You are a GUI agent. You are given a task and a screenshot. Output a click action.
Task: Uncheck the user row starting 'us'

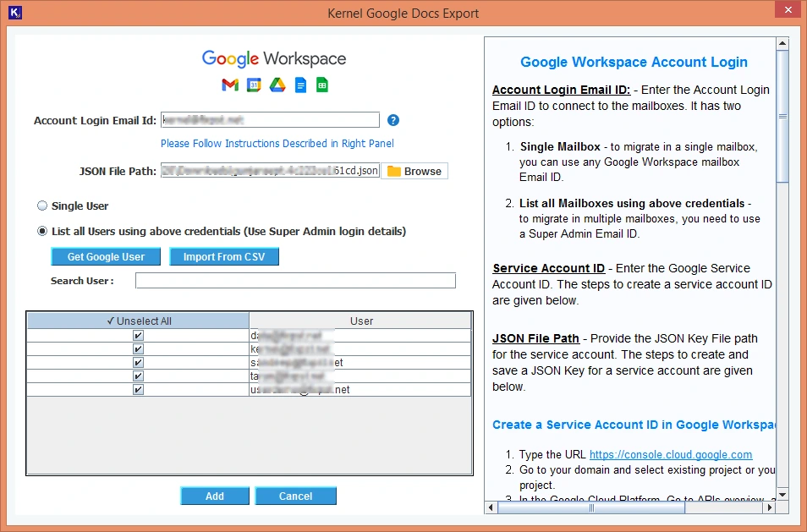138,389
